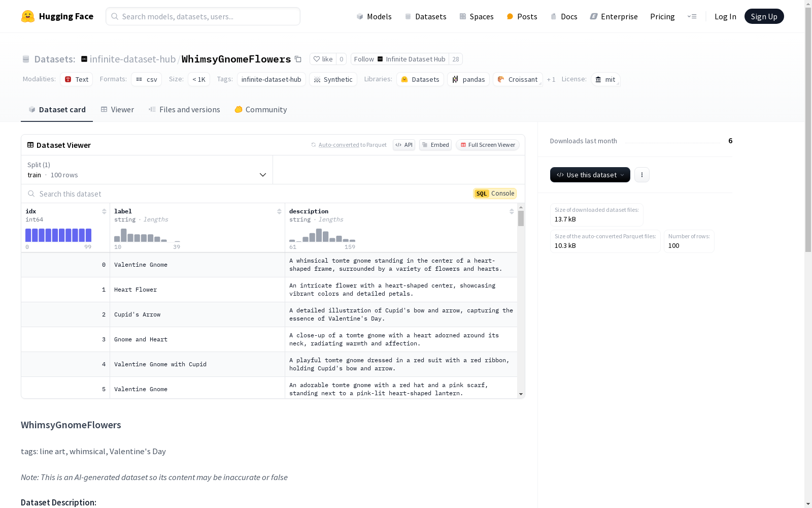This screenshot has height=508, width=812.
Task: Open the Datasets library tag
Action: click(420, 79)
